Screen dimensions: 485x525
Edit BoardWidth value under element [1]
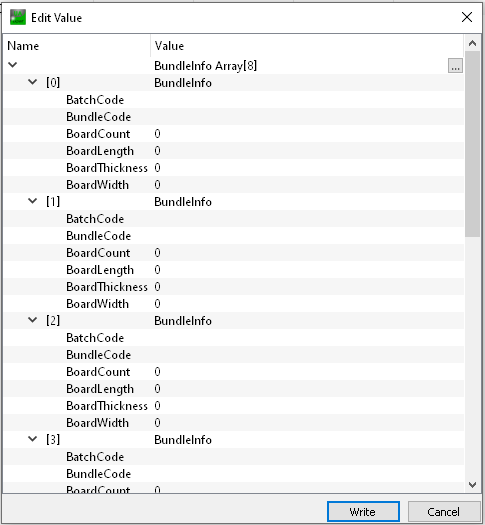click(x=307, y=304)
